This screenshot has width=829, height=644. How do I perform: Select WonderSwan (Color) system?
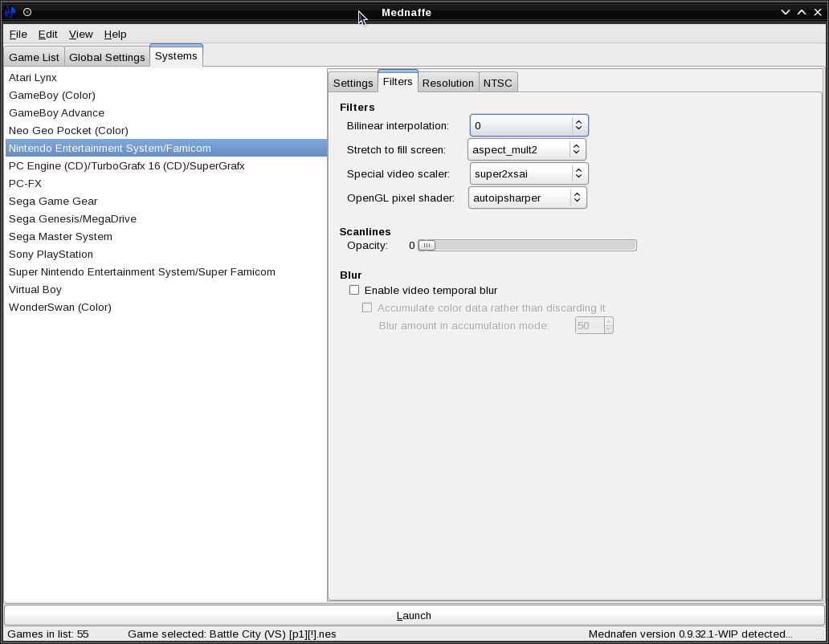(x=166, y=308)
